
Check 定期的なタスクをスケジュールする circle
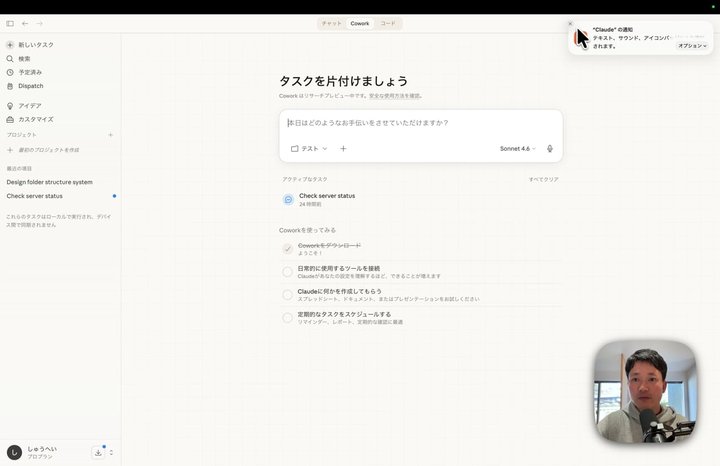click(x=287, y=318)
